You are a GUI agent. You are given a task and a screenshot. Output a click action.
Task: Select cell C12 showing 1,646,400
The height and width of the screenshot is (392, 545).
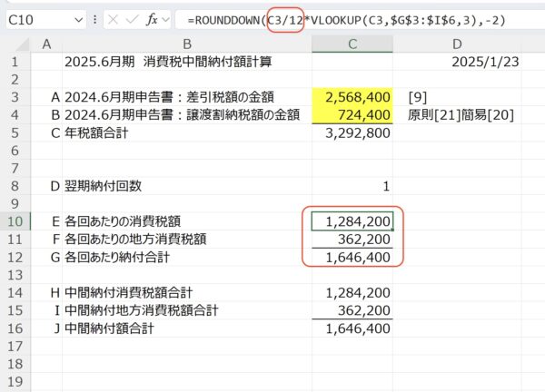coord(352,258)
